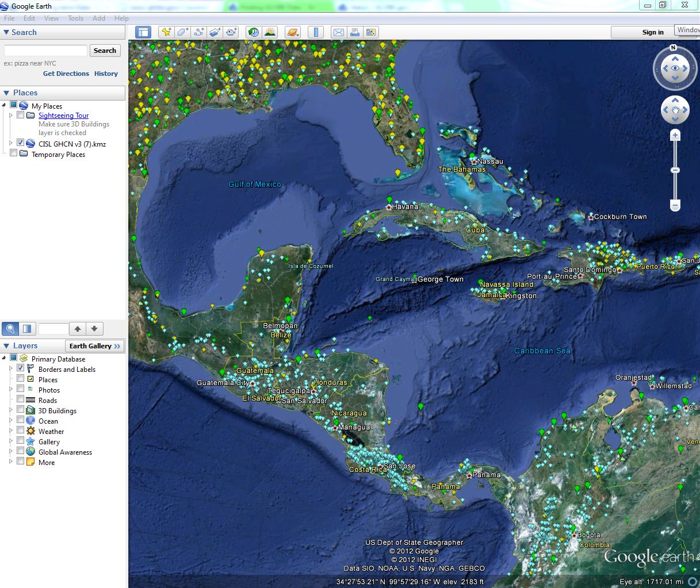This screenshot has height=588, width=700.
Task: Move selection down with the down arrow
Action: click(94, 329)
